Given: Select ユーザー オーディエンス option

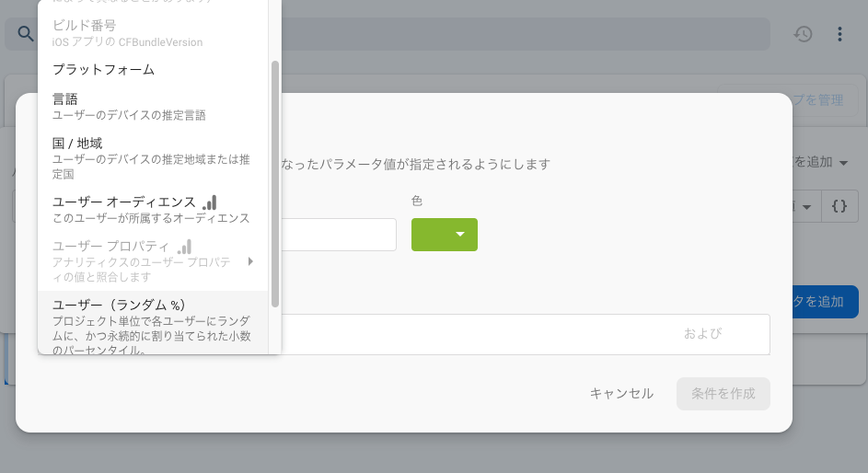Looking at the screenshot, I should 153,210.
